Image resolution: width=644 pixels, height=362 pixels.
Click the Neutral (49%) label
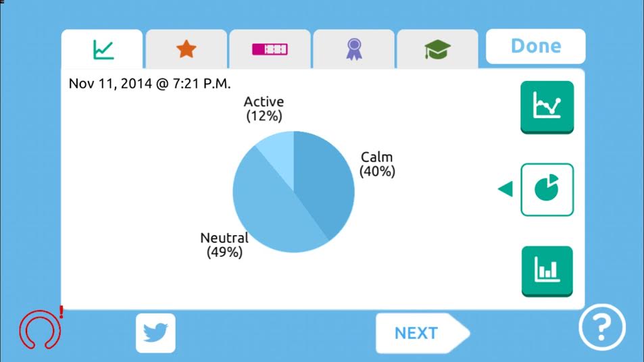coord(224,245)
